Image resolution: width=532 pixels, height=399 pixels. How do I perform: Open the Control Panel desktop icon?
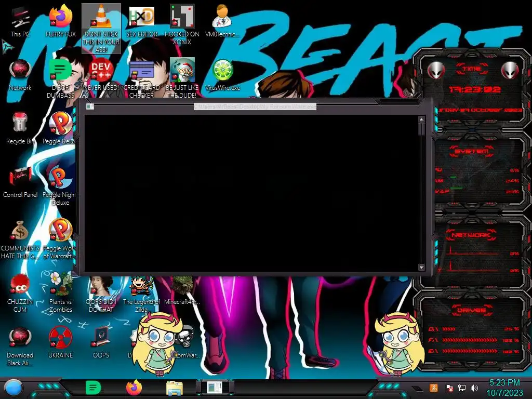click(x=20, y=182)
